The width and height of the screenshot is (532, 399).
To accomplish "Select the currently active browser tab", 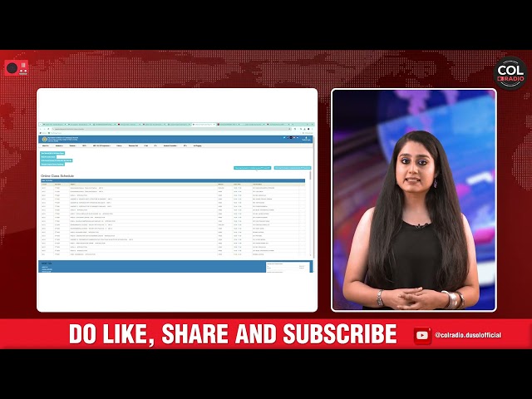I will [x=202, y=125].
